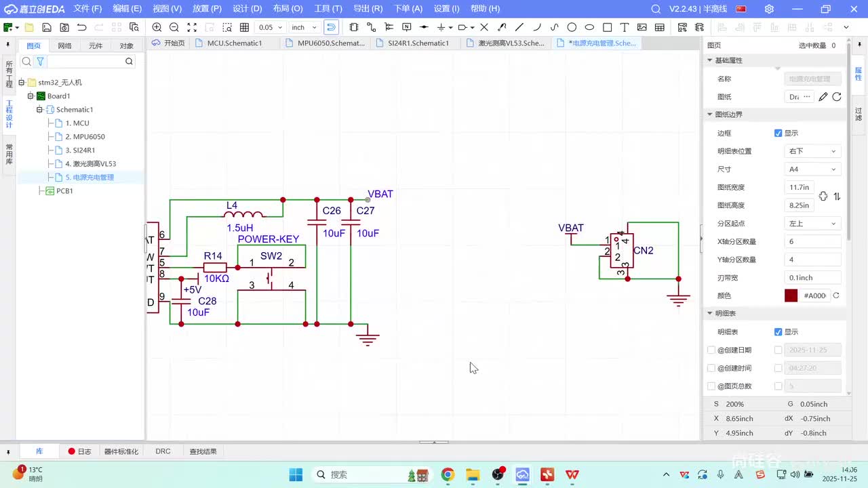868x488 pixels.
Task: Open the 明细表位置 dropdown showing 右下
Action: pos(812,151)
